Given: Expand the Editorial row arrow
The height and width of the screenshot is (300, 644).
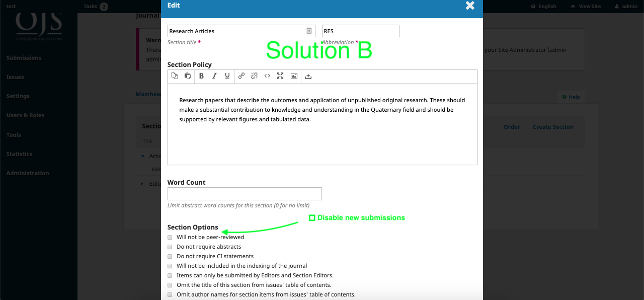Looking at the screenshot, I should (x=142, y=184).
